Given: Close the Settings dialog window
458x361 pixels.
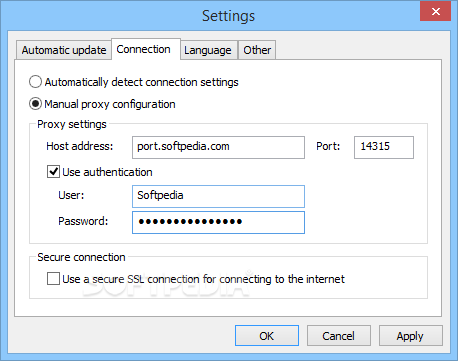Looking at the screenshot, I should pos(435,12).
